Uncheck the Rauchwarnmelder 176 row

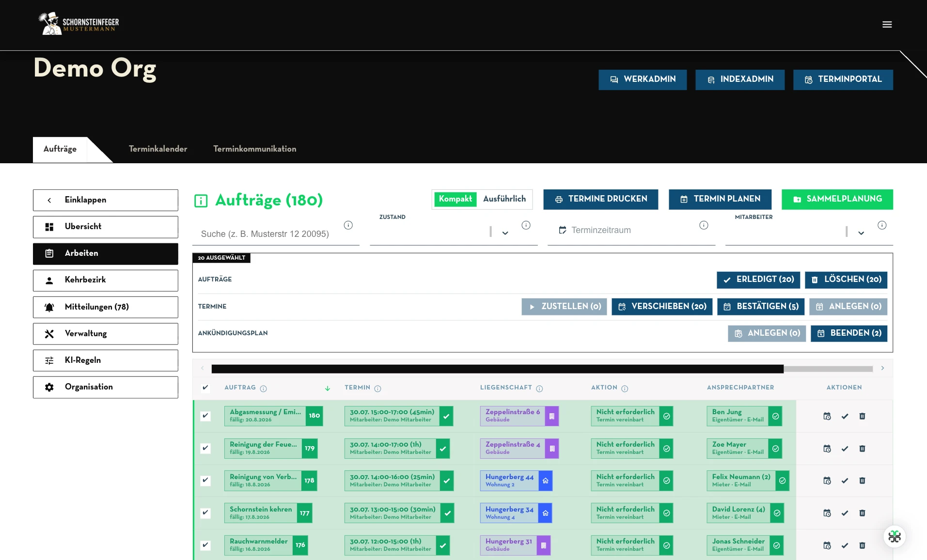(x=205, y=545)
